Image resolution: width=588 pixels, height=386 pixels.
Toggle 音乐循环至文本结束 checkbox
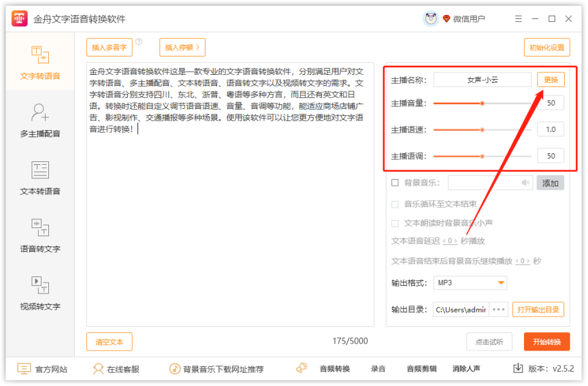tap(395, 204)
